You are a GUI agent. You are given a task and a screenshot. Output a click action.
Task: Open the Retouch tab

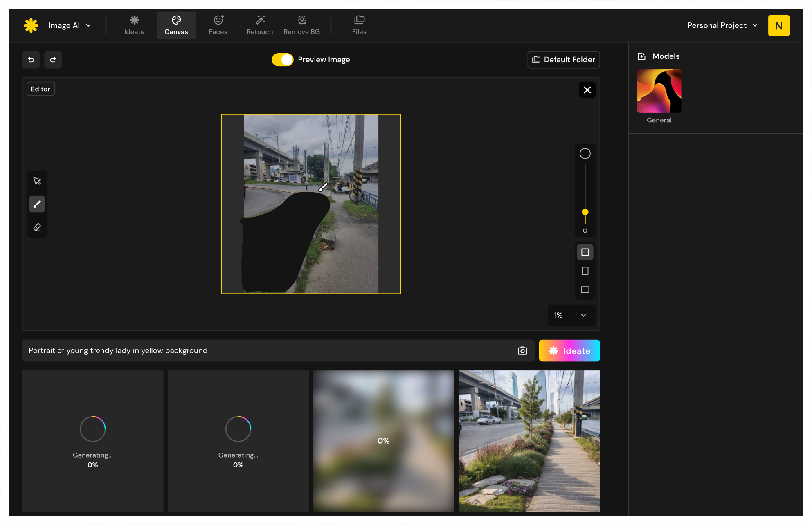(x=260, y=25)
